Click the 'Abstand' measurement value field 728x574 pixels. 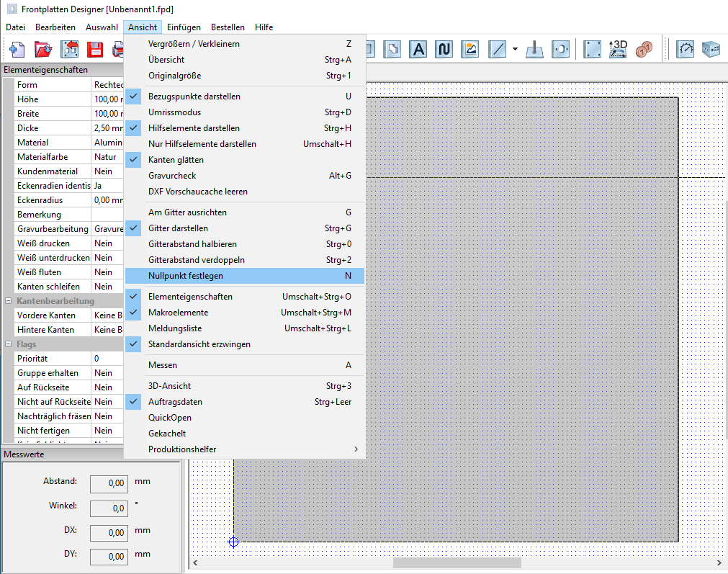coord(109,483)
